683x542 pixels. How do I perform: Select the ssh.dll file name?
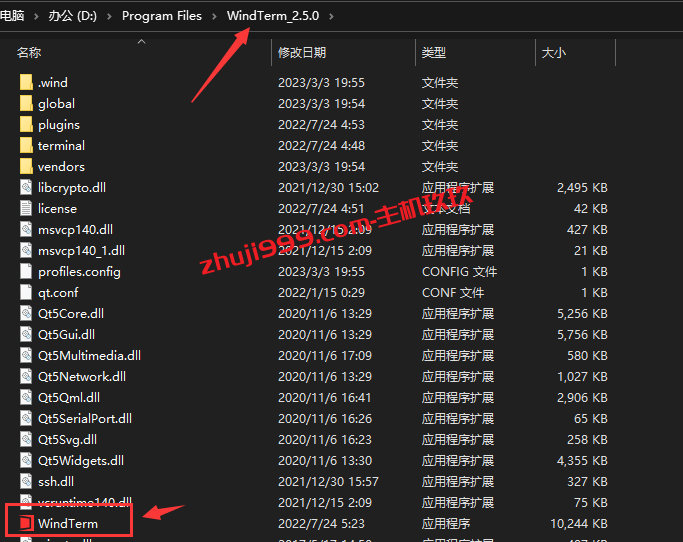point(56,481)
